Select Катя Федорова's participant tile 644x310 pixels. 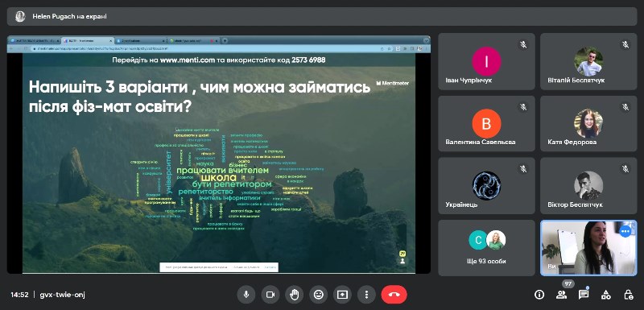click(x=588, y=123)
